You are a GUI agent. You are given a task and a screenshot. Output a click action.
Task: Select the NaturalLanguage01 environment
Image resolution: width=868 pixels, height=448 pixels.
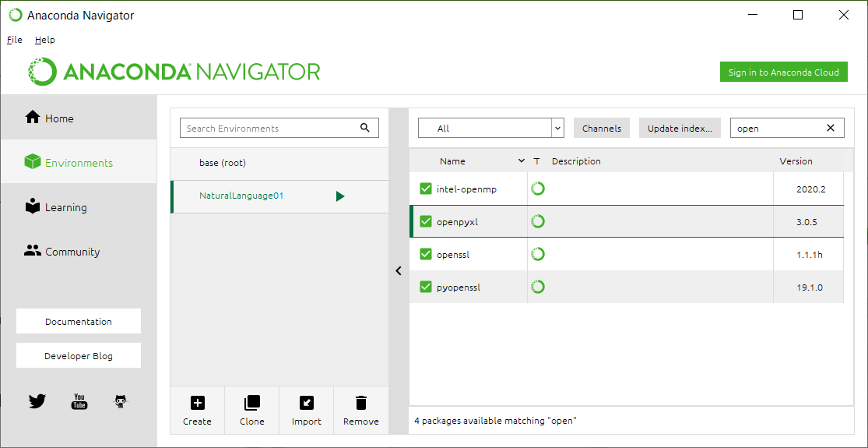coord(279,196)
